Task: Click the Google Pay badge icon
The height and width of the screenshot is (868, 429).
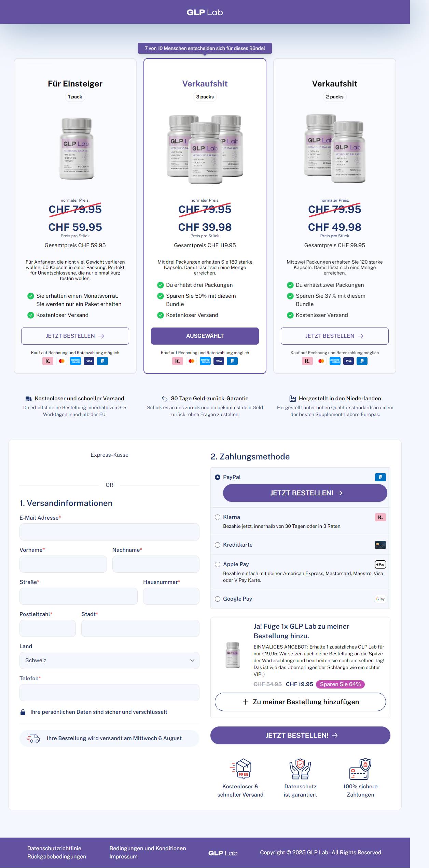Action: (x=380, y=599)
